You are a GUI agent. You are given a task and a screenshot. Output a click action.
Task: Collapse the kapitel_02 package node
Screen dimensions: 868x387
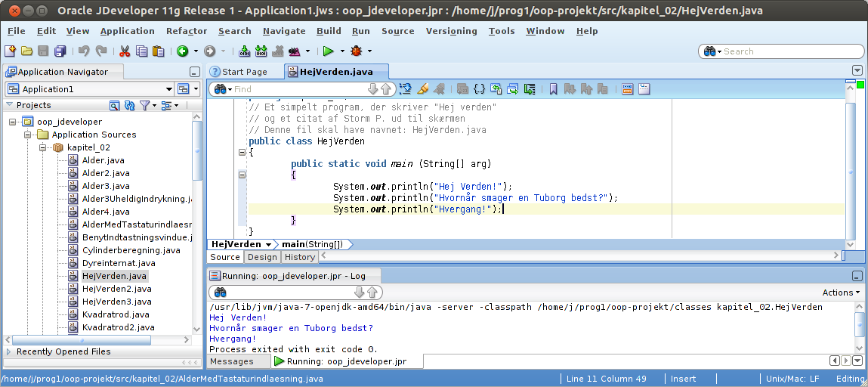(x=44, y=147)
